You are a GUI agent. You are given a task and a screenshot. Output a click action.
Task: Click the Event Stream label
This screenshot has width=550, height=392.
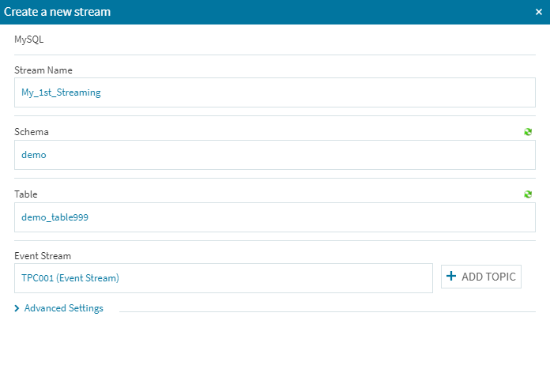tap(43, 256)
